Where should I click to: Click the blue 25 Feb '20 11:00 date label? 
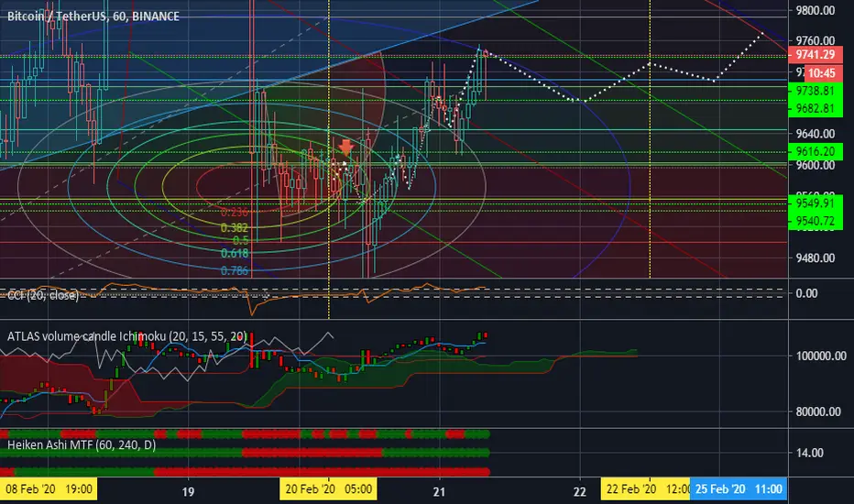point(739,488)
